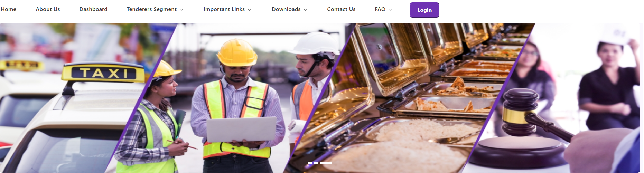Select the wide active third slide indicator
This screenshot has height=173, width=644.
point(326,163)
